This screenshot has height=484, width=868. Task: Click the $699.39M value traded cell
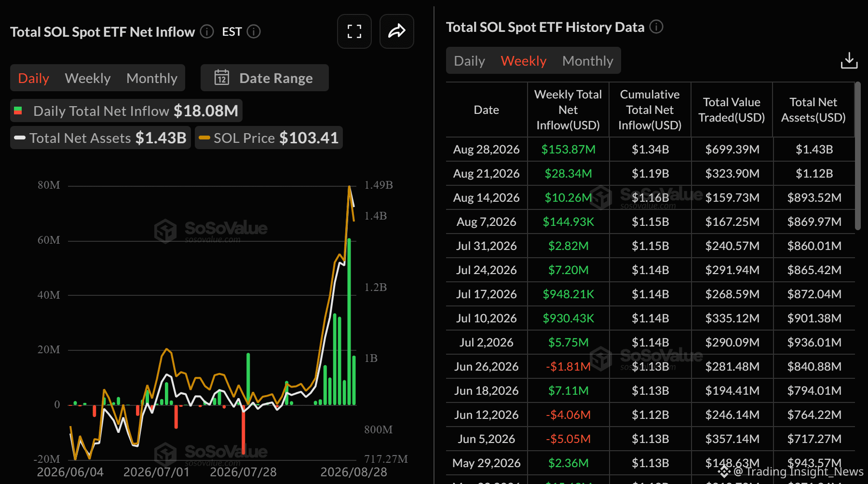tap(732, 150)
